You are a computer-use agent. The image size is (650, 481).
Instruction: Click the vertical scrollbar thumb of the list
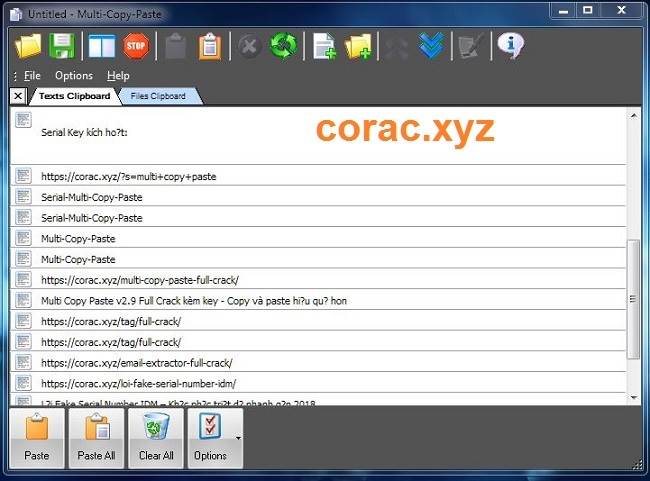click(633, 299)
